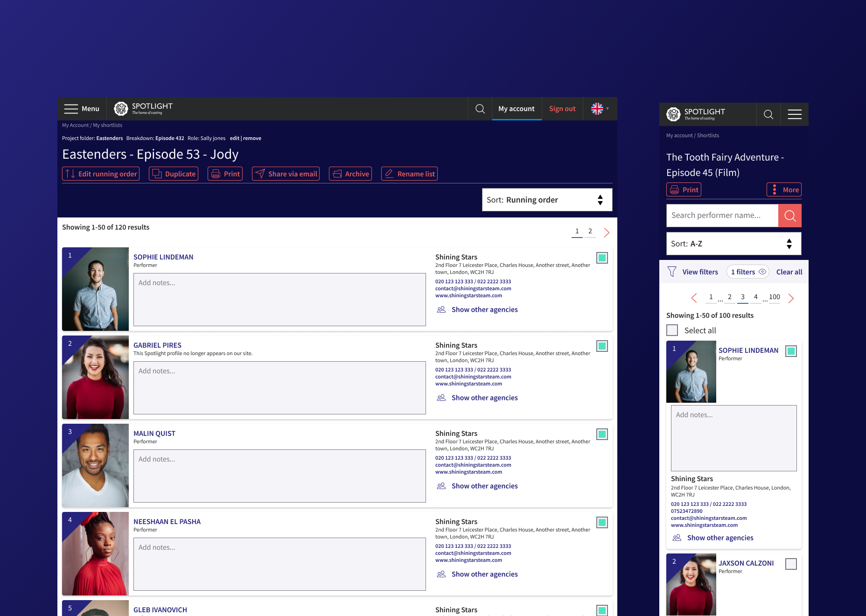Click the search magnifier in desktop header

(480, 109)
